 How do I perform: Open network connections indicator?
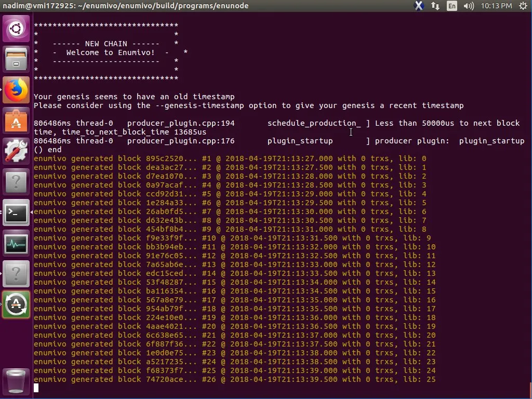(435, 6)
